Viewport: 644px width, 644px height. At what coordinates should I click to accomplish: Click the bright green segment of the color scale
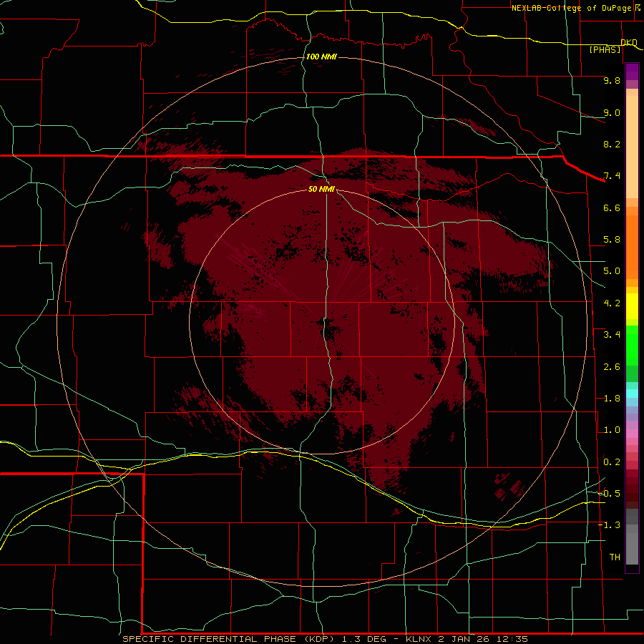(632, 346)
